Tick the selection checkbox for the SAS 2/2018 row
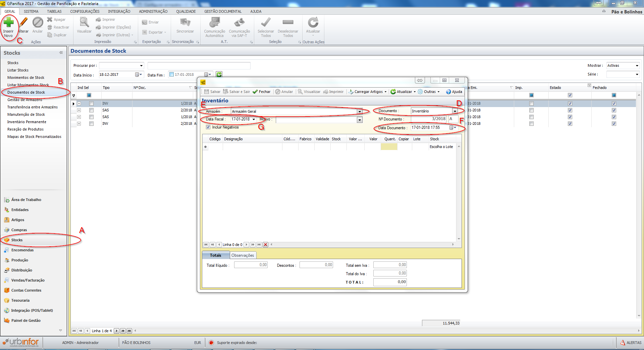 91,110
